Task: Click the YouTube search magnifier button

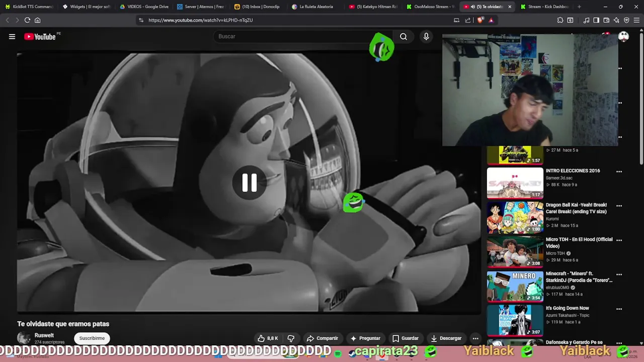Action: [x=404, y=36]
